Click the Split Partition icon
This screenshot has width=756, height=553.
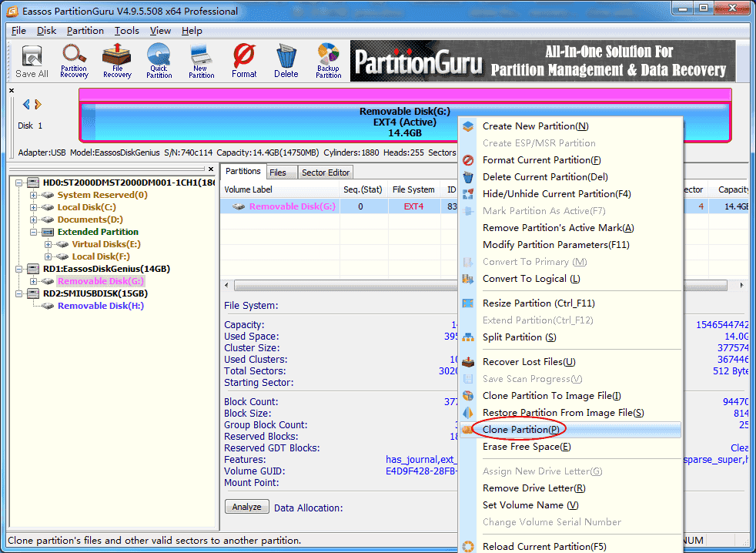468,337
